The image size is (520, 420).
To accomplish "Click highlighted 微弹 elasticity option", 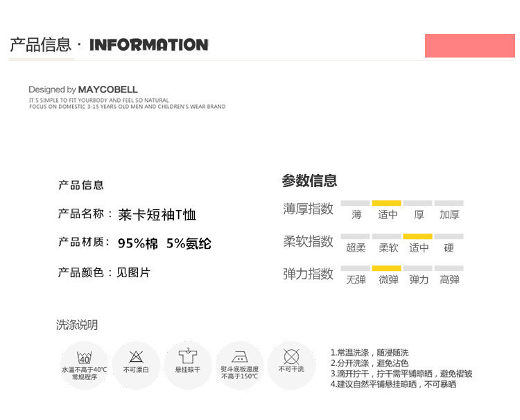I will click(388, 279).
